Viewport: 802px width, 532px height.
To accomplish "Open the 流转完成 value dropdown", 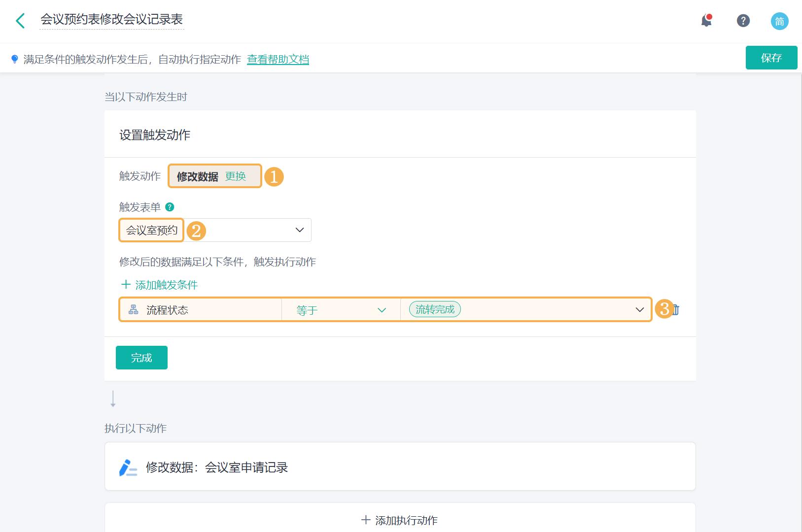I will pyautogui.click(x=639, y=309).
